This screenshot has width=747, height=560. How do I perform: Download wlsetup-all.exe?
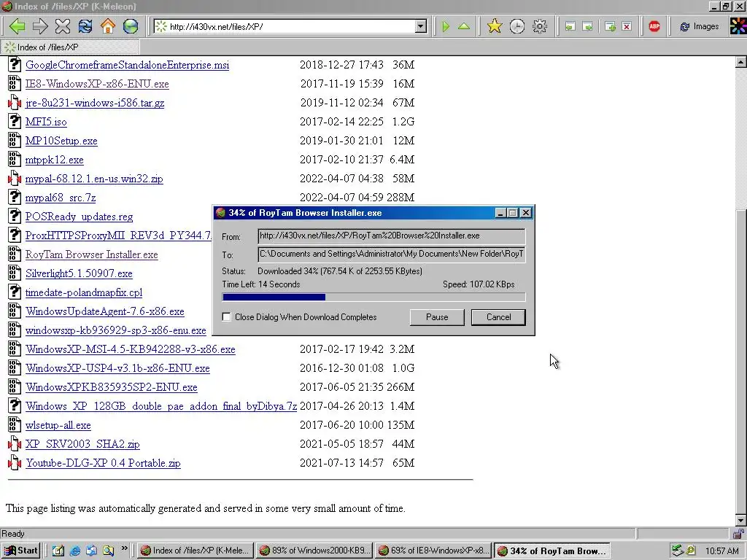[x=58, y=425]
